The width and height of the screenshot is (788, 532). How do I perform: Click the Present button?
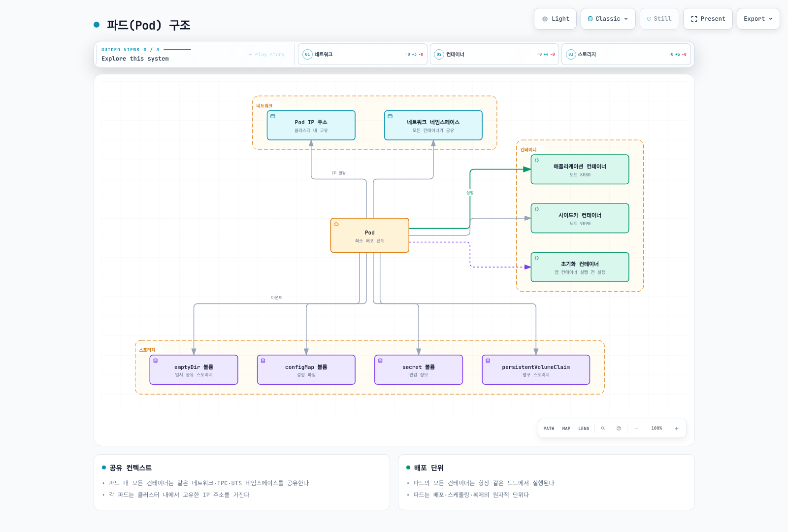[x=708, y=19]
